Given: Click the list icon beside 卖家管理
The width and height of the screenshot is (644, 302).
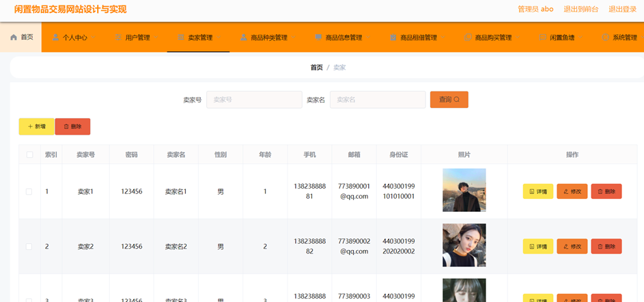Looking at the screenshot, I should [x=181, y=38].
